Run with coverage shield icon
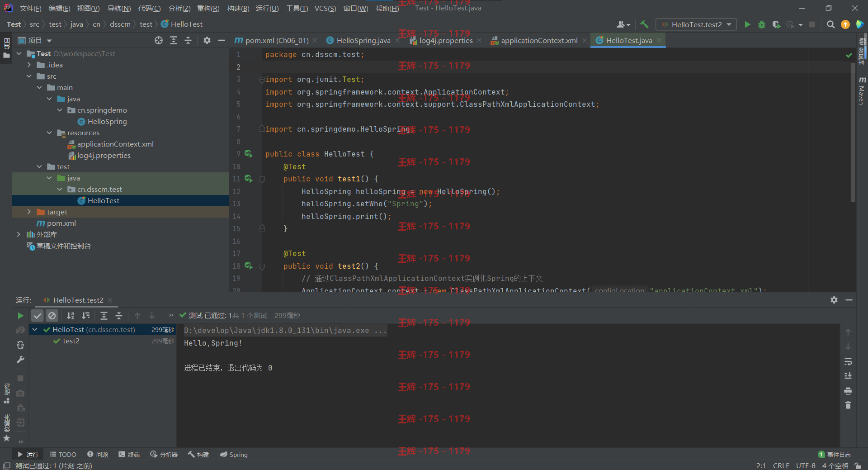868x470 pixels. click(776, 24)
